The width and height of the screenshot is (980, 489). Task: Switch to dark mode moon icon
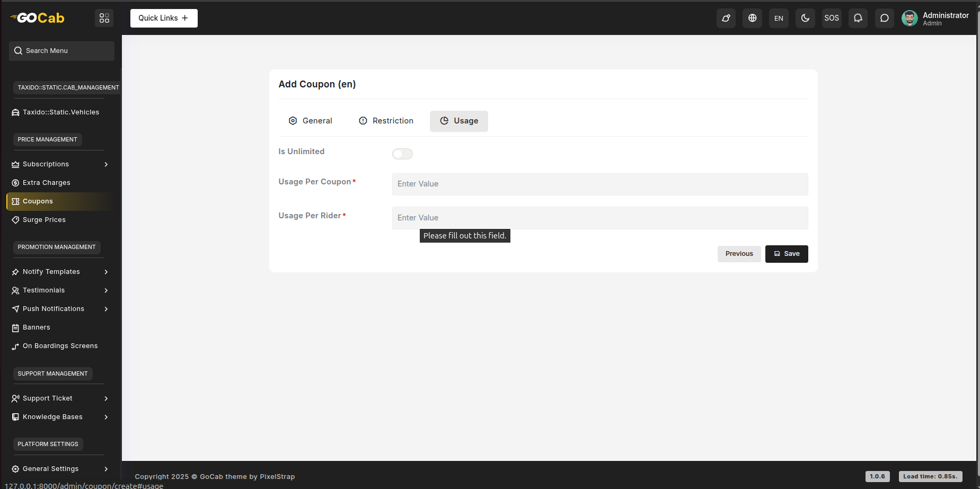point(805,18)
